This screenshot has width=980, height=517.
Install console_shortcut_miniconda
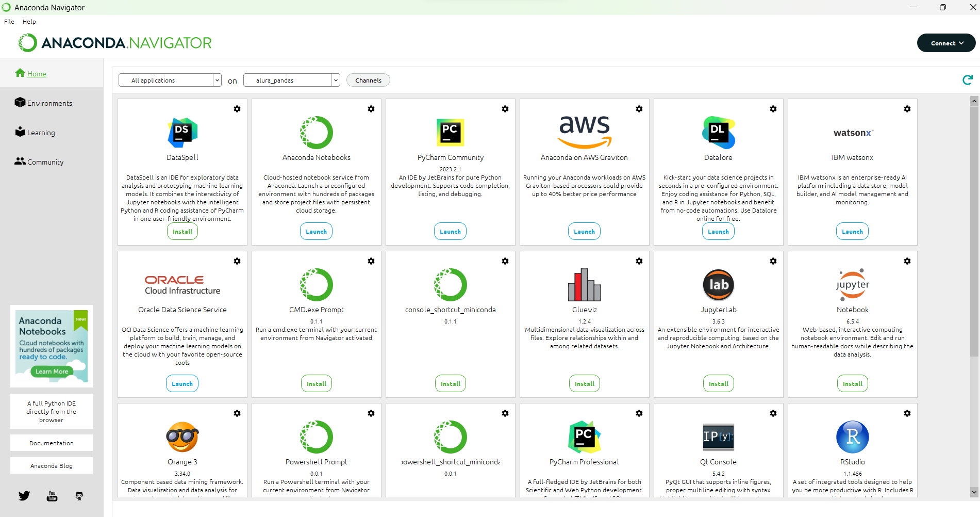tap(451, 384)
